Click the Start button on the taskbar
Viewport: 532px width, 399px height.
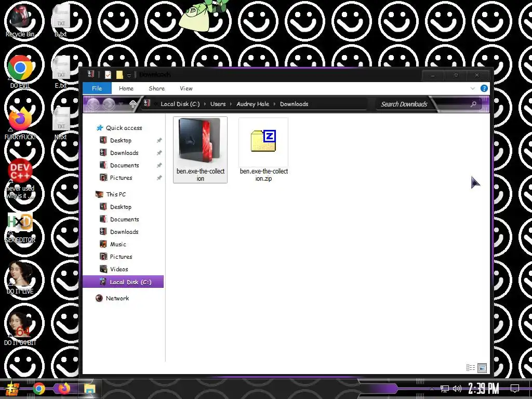pyautogui.click(x=12, y=389)
